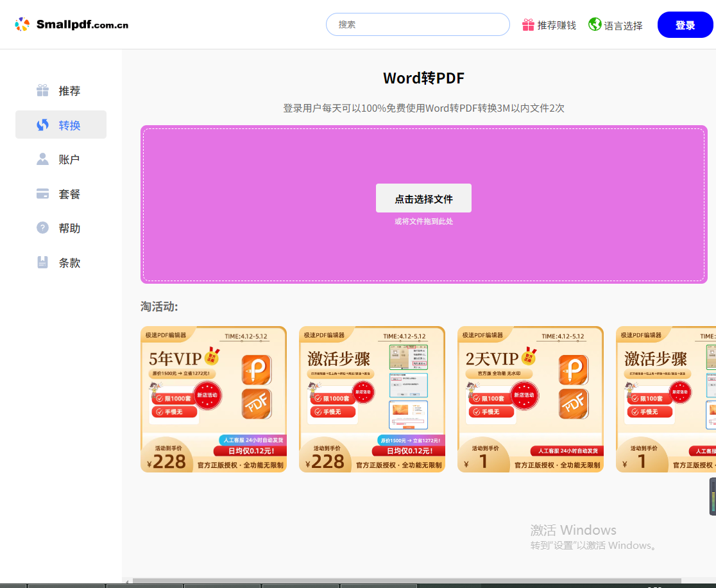Open 推荐 via its sidebar gift icon
The image size is (716, 588).
tap(42, 91)
